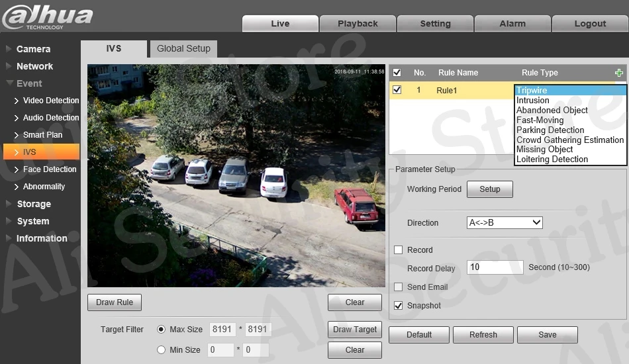
Task: Click the camera live preview image
Action: pyautogui.click(x=236, y=175)
